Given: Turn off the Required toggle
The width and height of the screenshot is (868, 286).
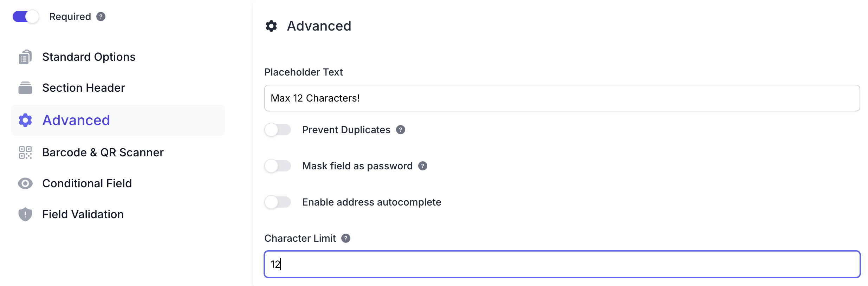Looking at the screenshot, I should pos(26,17).
